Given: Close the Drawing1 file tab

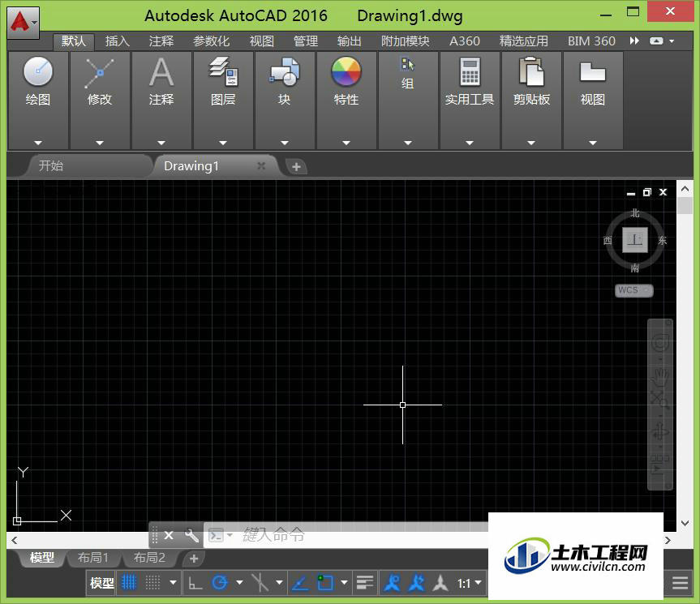Looking at the screenshot, I should [262, 166].
